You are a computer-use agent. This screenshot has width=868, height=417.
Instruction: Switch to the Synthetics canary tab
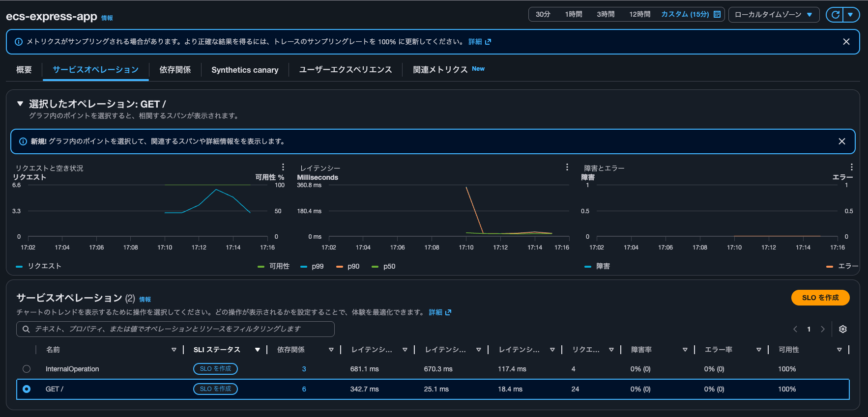click(x=245, y=70)
